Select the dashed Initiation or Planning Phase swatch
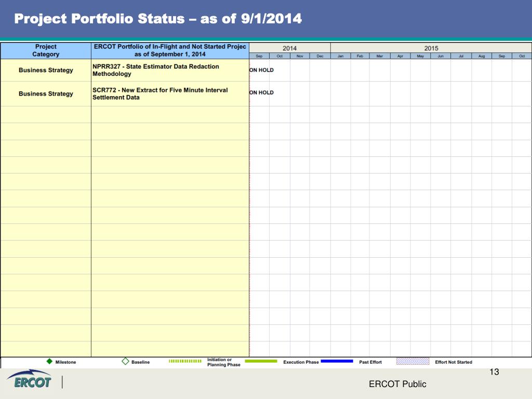Image resolution: width=532 pixels, height=399 pixels. pos(185,361)
